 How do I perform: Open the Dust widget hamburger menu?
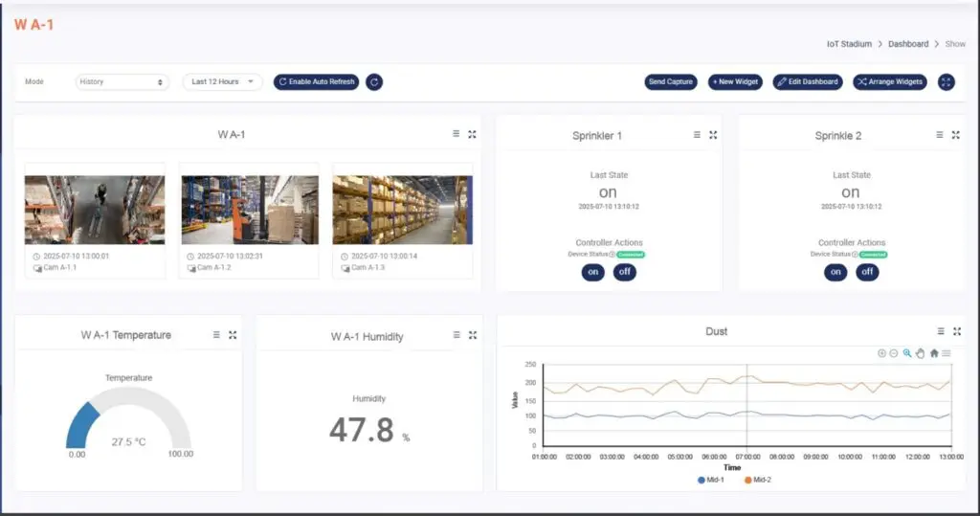pos(941,331)
